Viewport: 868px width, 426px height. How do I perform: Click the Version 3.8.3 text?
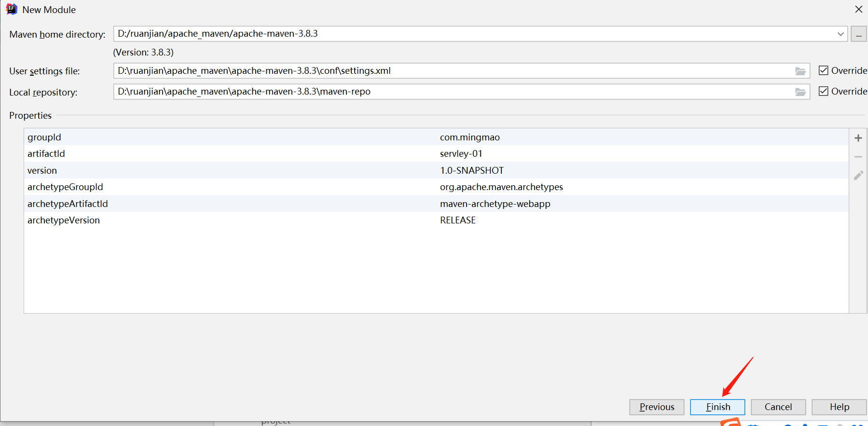point(143,52)
